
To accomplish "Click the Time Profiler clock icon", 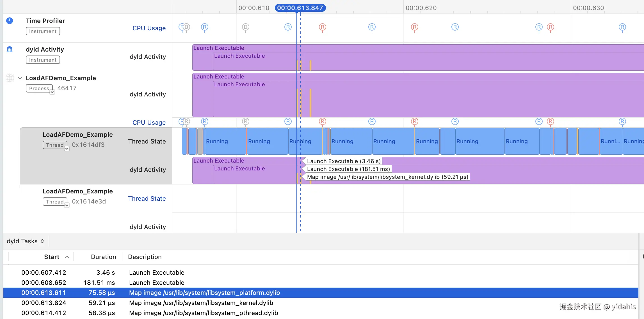I will point(10,21).
